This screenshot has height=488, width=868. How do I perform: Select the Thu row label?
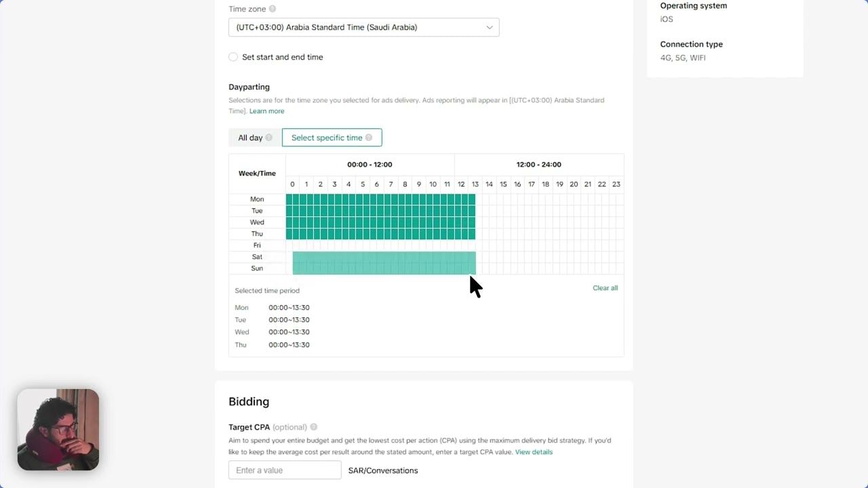(x=257, y=234)
